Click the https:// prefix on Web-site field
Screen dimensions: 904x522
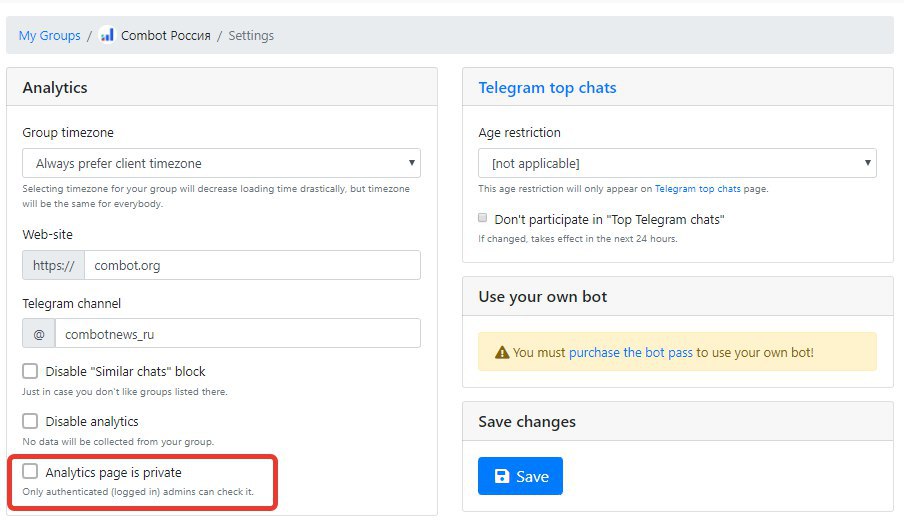tap(54, 265)
